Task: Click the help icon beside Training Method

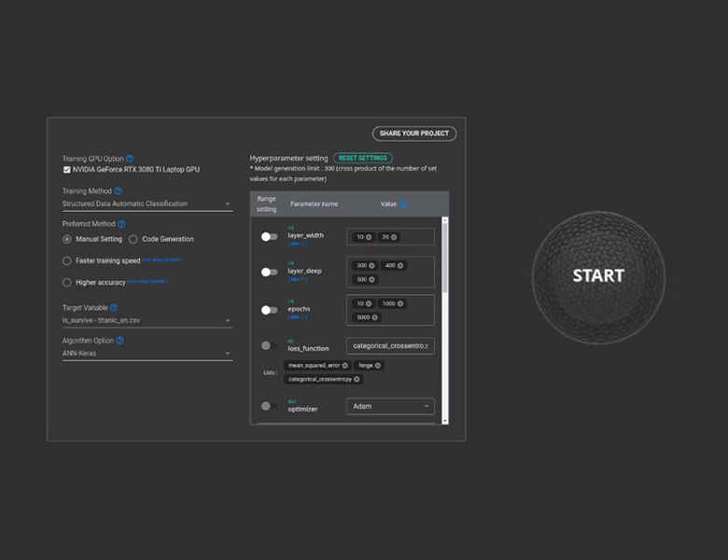Action: pos(118,191)
